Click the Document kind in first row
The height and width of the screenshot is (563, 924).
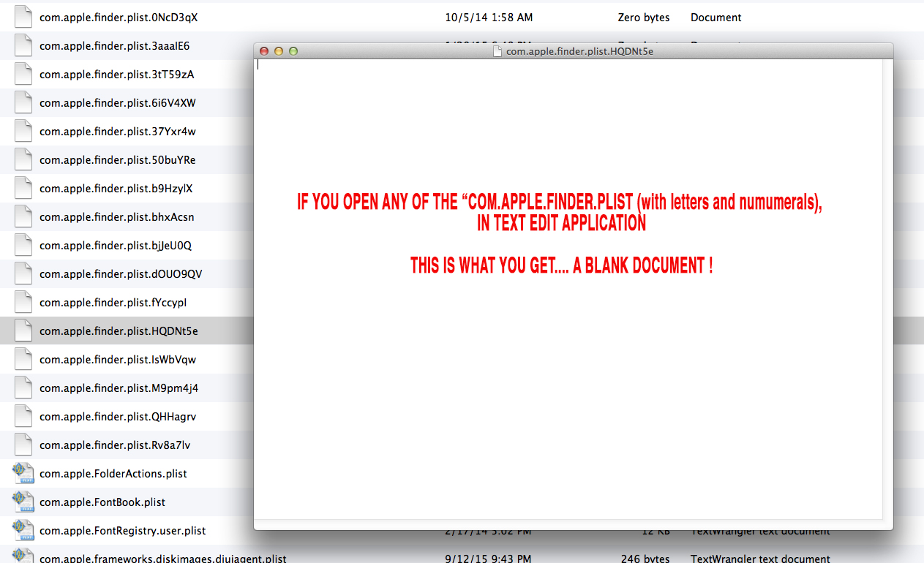coord(716,18)
